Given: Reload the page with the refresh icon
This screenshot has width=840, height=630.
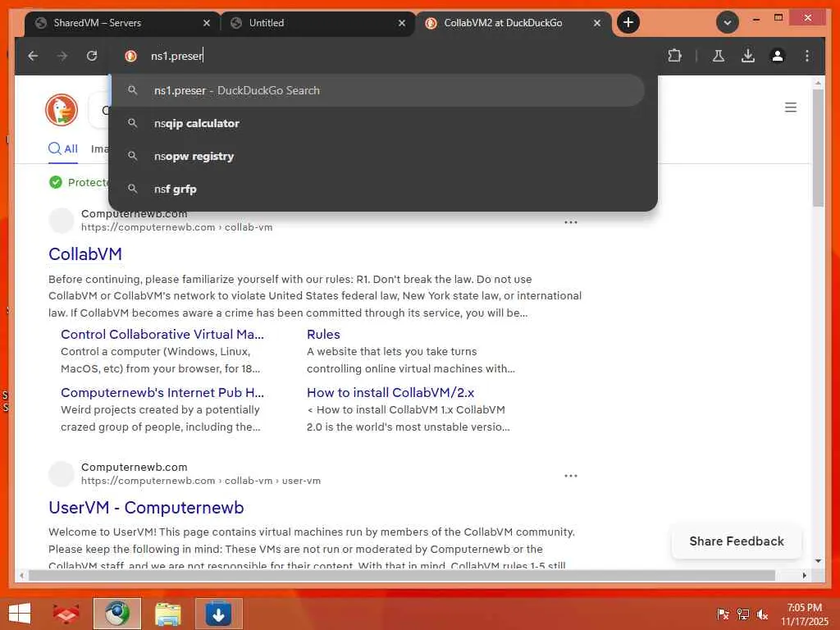Looking at the screenshot, I should [x=92, y=56].
